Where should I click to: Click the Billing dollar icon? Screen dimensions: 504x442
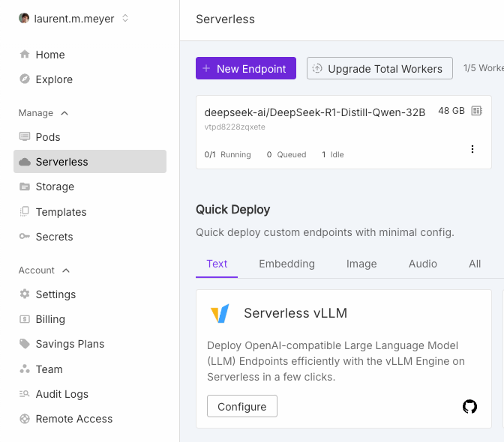[x=25, y=319]
